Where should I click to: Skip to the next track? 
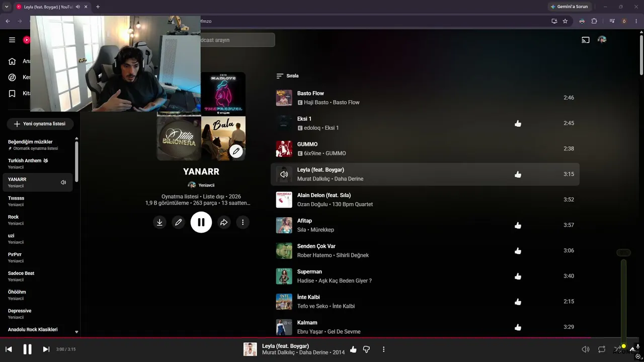(x=46, y=349)
